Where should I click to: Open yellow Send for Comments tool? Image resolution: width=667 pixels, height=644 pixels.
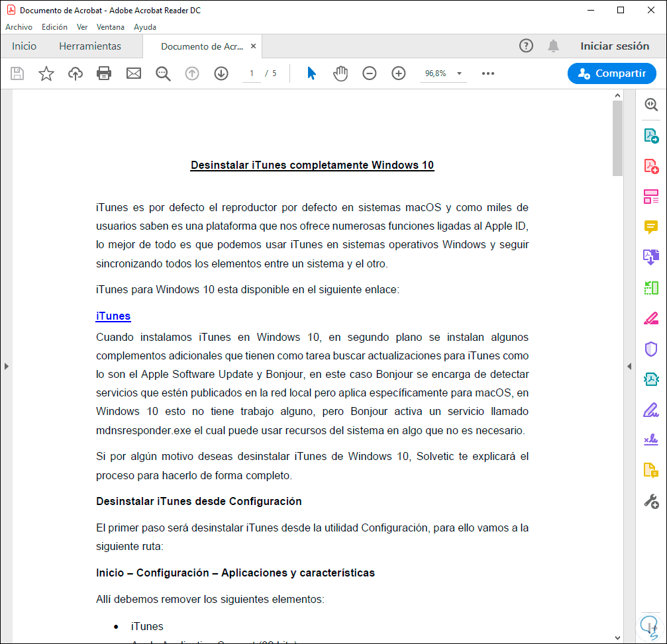(651, 470)
